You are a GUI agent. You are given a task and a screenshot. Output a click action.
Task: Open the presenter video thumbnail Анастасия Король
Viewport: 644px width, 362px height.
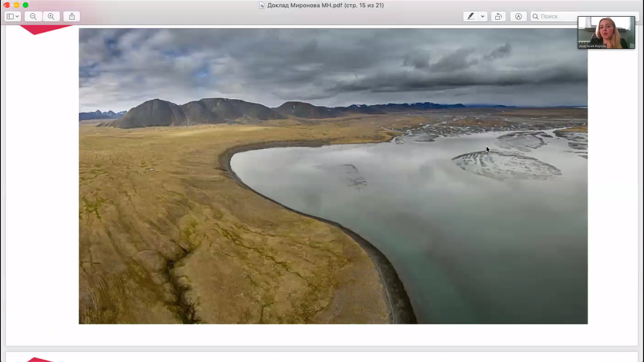(606, 33)
